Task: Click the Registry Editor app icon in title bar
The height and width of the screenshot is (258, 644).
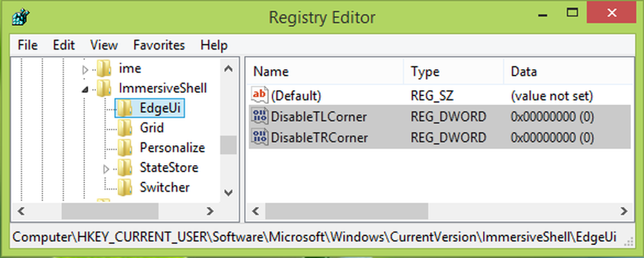Action: pyautogui.click(x=20, y=18)
